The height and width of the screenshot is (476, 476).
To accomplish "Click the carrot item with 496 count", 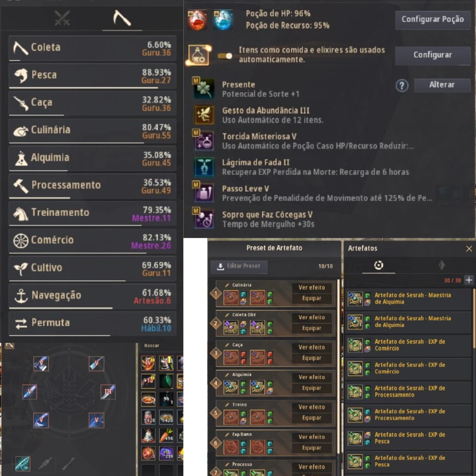I will pos(166,435).
